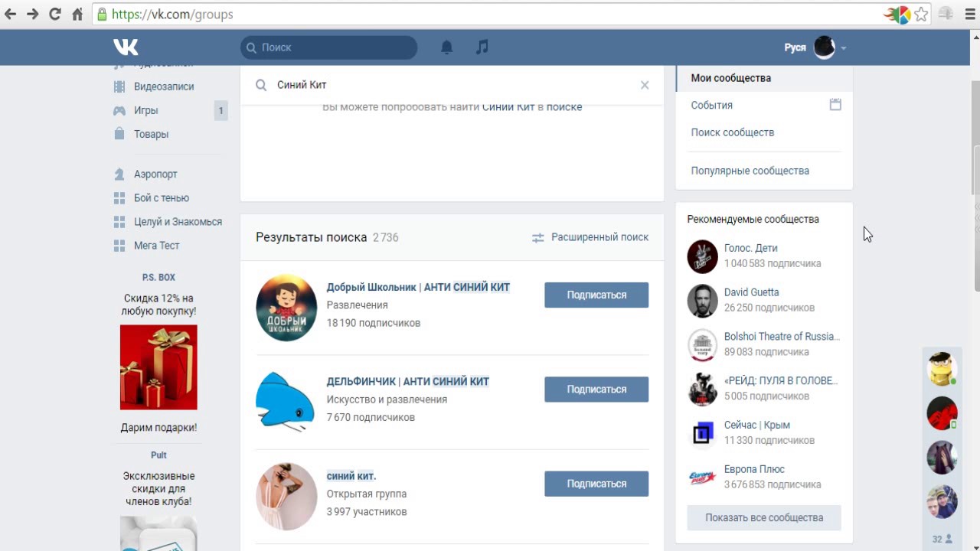Image resolution: width=980 pixels, height=551 pixels.
Task: Open Европа Плюс community
Action: click(755, 469)
